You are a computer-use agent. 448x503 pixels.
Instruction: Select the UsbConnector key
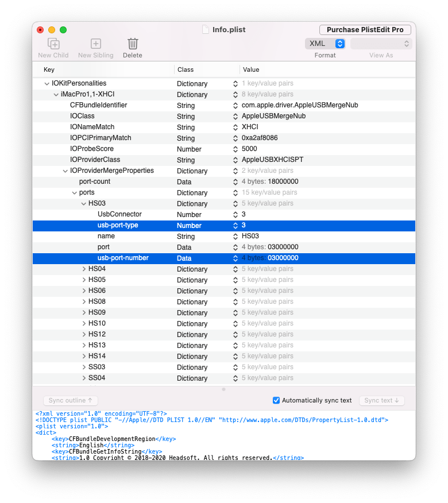click(x=119, y=214)
